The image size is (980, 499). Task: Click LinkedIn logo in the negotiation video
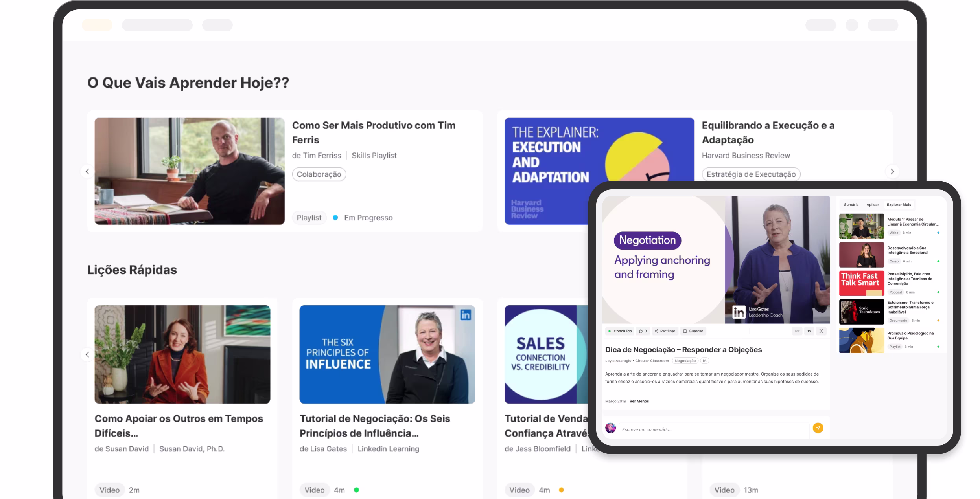point(739,312)
